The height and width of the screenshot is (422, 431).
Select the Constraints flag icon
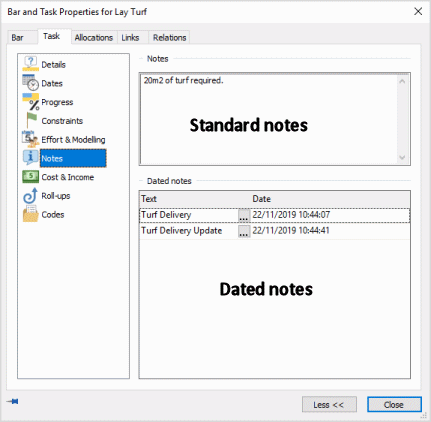[31, 120]
